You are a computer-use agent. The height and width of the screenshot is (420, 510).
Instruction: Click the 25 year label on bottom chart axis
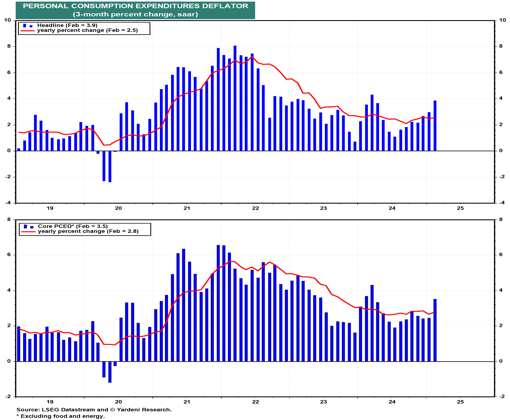click(x=460, y=402)
